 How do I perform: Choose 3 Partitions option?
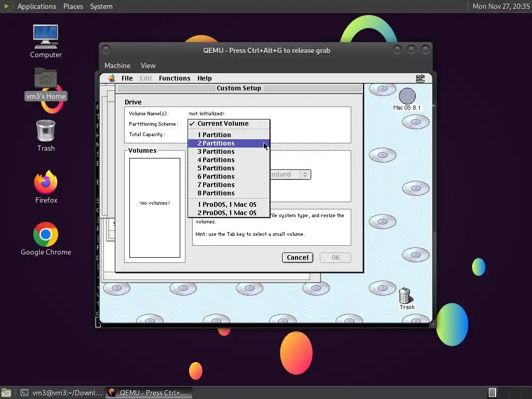(229, 151)
